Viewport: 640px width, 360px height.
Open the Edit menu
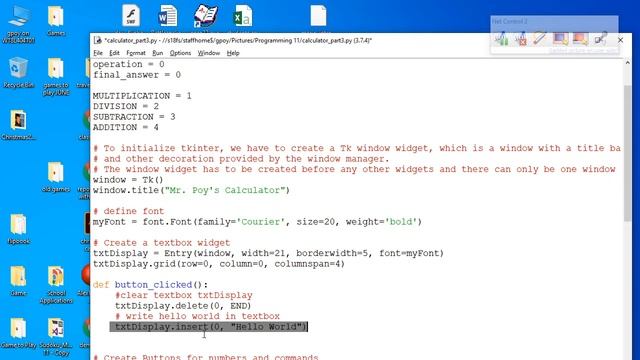(x=114, y=53)
